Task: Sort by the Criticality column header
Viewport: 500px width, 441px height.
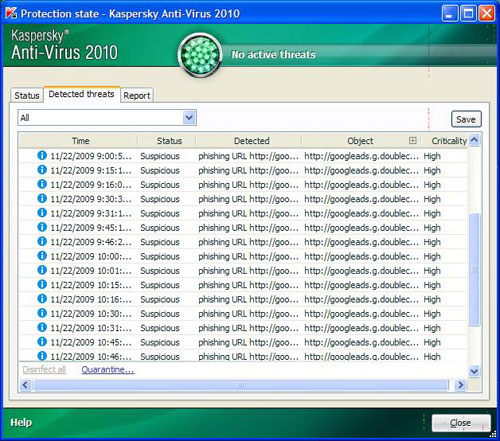Action: (x=449, y=141)
